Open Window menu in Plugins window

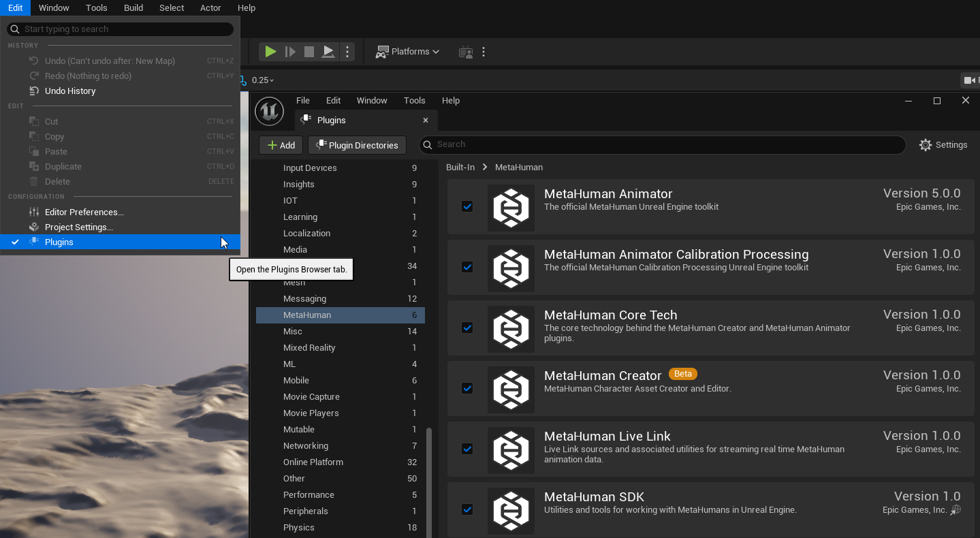tap(372, 100)
